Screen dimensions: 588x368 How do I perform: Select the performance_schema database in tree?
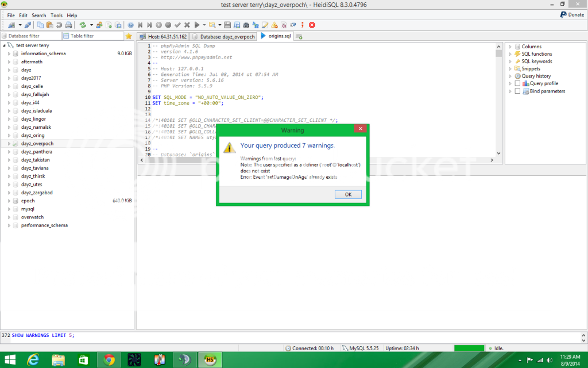(x=44, y=225)
